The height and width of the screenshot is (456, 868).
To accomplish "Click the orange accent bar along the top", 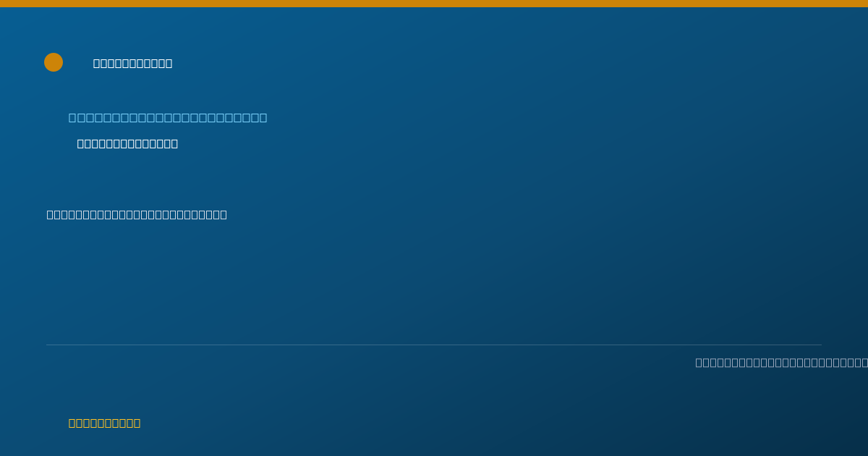I will coord(434,4).
